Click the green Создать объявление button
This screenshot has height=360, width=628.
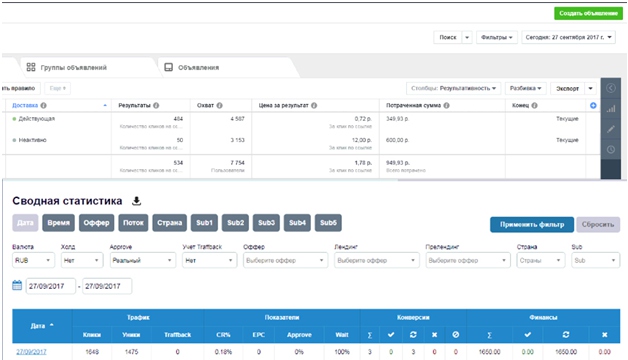point(588,13)
